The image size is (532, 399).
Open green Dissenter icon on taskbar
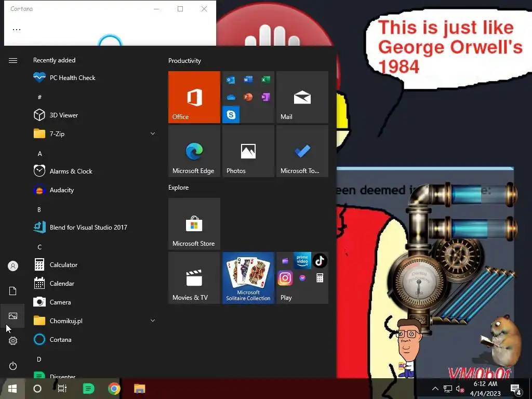88,389
